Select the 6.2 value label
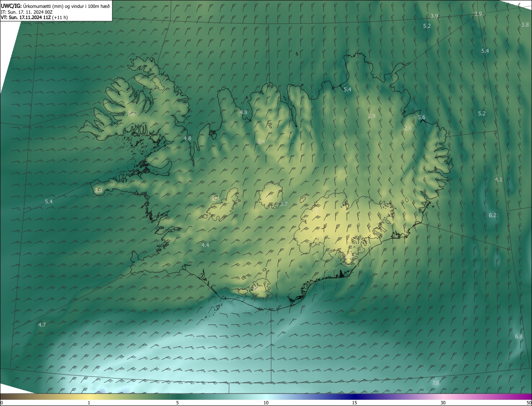 [493, 215]
